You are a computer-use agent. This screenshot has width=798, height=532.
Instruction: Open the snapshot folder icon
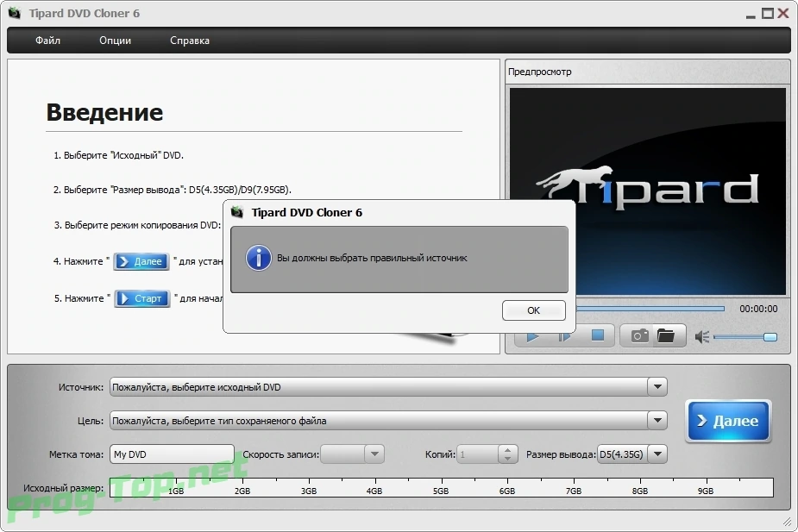click(x=666, y=335)
